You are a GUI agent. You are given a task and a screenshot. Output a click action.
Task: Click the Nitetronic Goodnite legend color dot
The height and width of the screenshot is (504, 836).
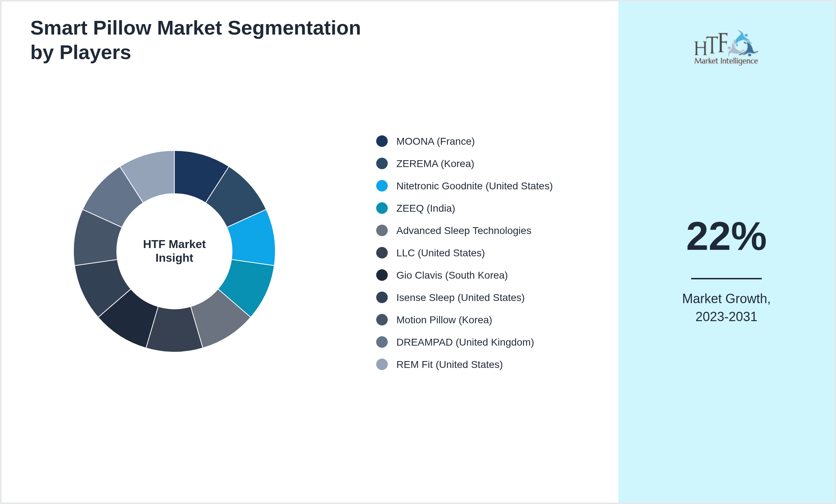point(382,186)
